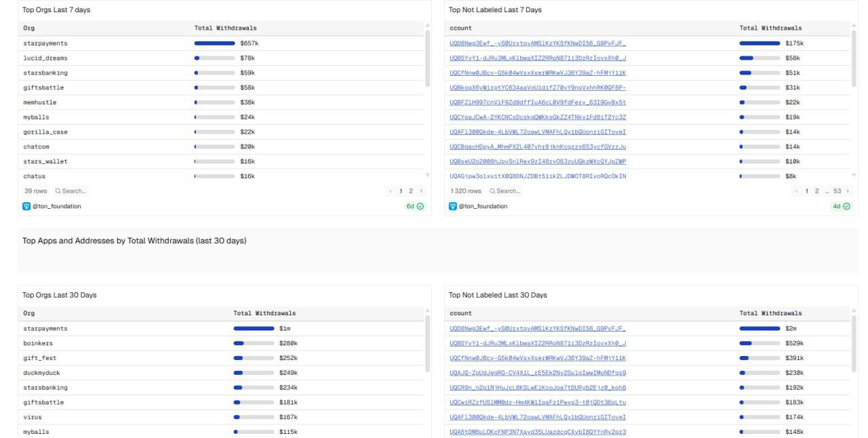Open @ton_foundation under Top Orgs 7 days
The image size is (868, 438).
point(56,206)
